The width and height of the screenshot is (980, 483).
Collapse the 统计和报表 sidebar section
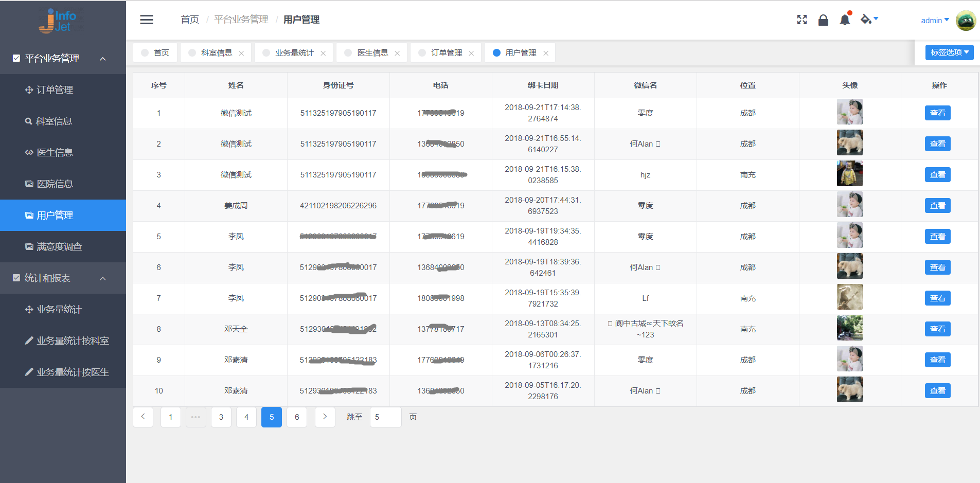pyautogui.click(x=103, y=278)
